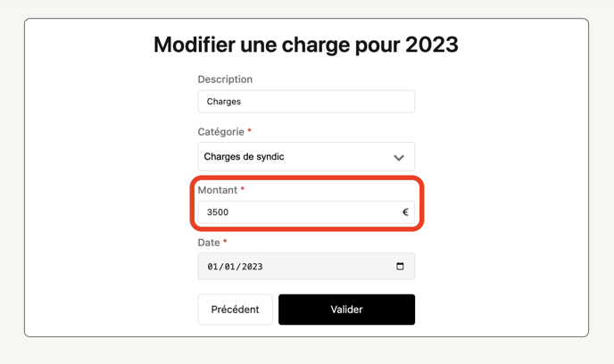
Task: Click the Montant field label
Action: 217,190
